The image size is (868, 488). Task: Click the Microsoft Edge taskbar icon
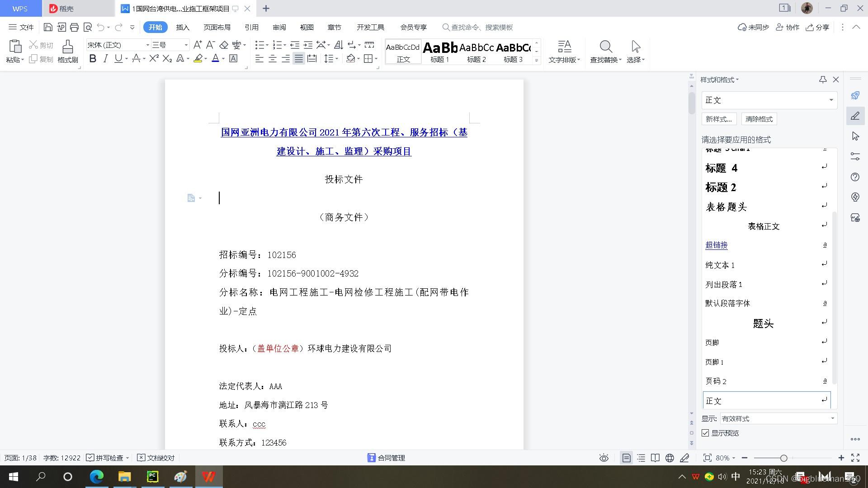tap(97, 477)
